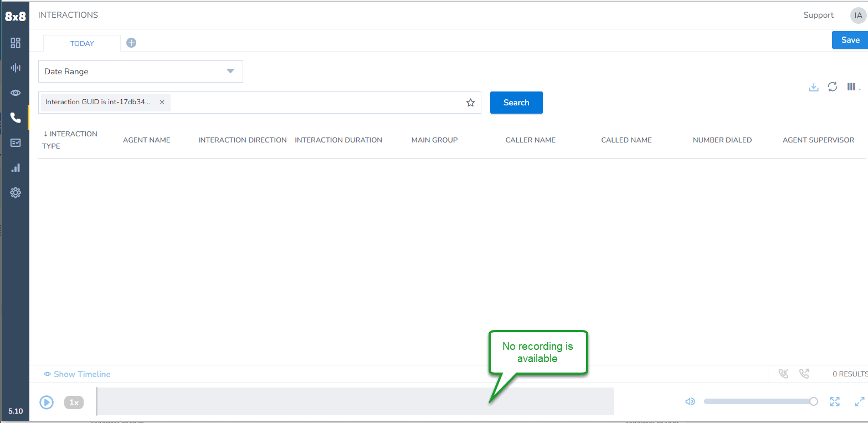Toggle fullscreen player icon
Screen dimensions: 868x423
tap(835, 401)
